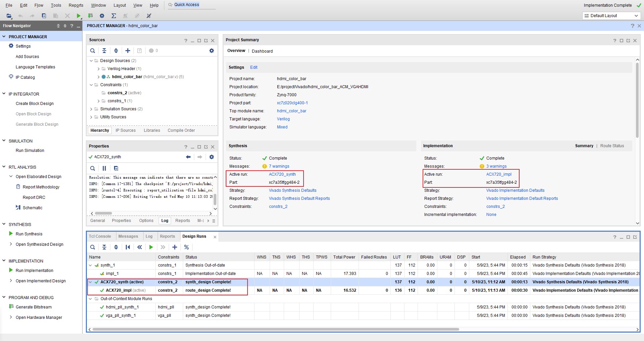The image size is (644, 341).
Task: Collapse Design Sources folder in Sources
Action: 91,61
